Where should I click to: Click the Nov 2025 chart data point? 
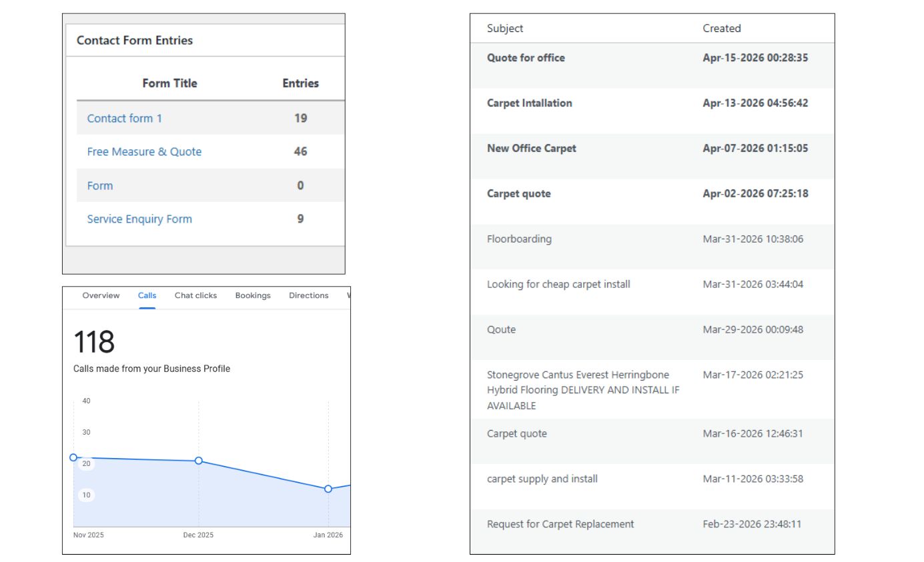73,457
